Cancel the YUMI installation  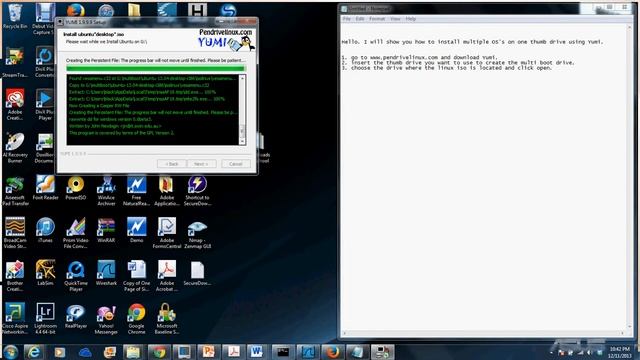236,164
